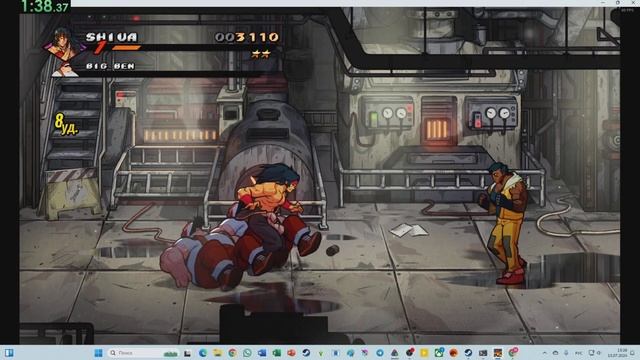The image size is (640, 360).
Task: Open the Xbox app from the taskbar
Action: tap(439, 353)
